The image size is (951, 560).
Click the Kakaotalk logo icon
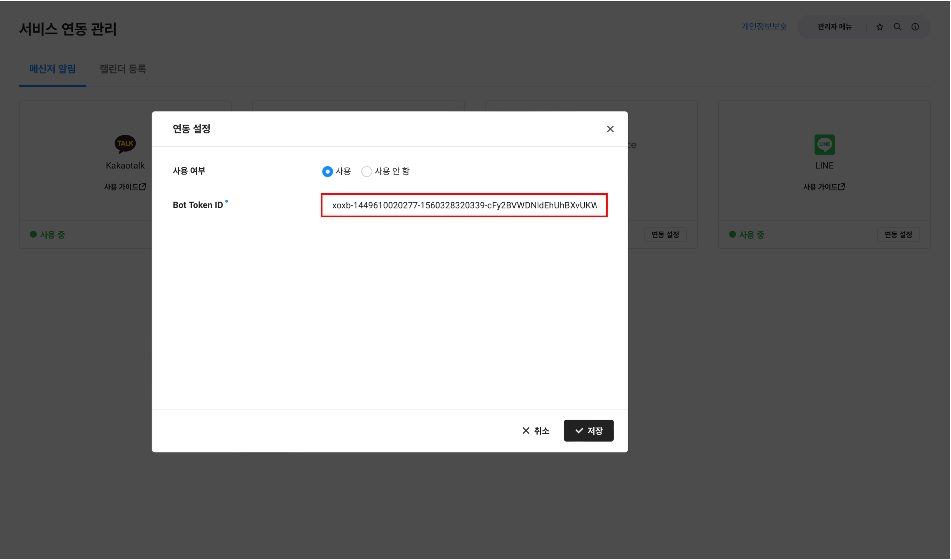click(x=125, y=144)
